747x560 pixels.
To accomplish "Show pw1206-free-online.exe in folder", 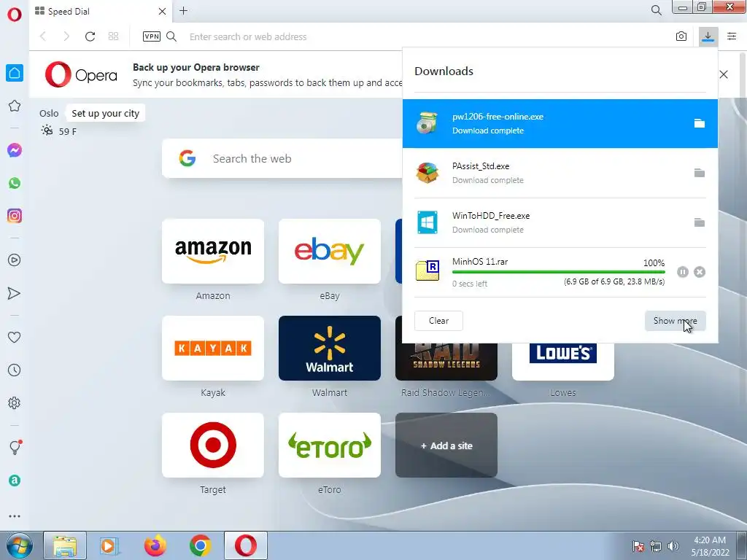I will [x=699, y=123].
